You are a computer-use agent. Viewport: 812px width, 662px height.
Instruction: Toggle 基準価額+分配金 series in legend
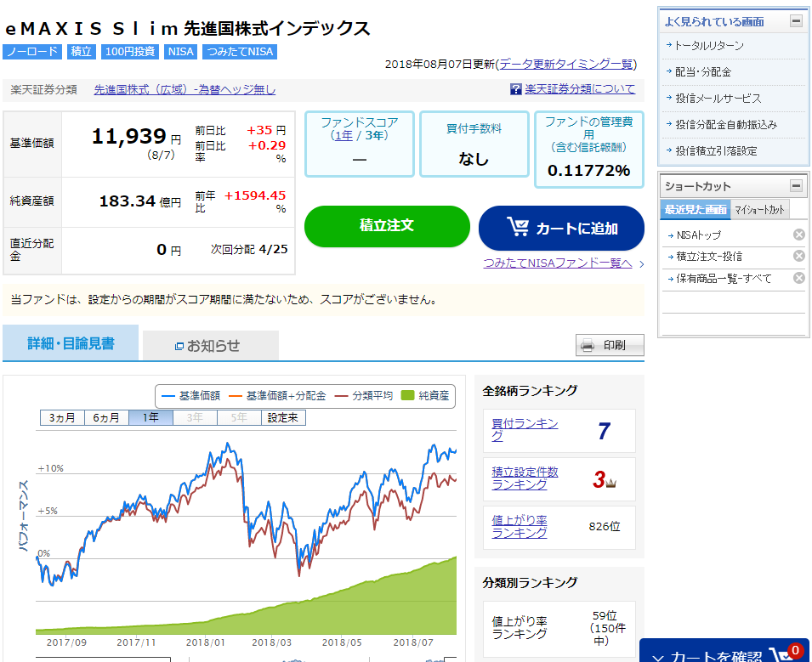(x=277, y=396)
